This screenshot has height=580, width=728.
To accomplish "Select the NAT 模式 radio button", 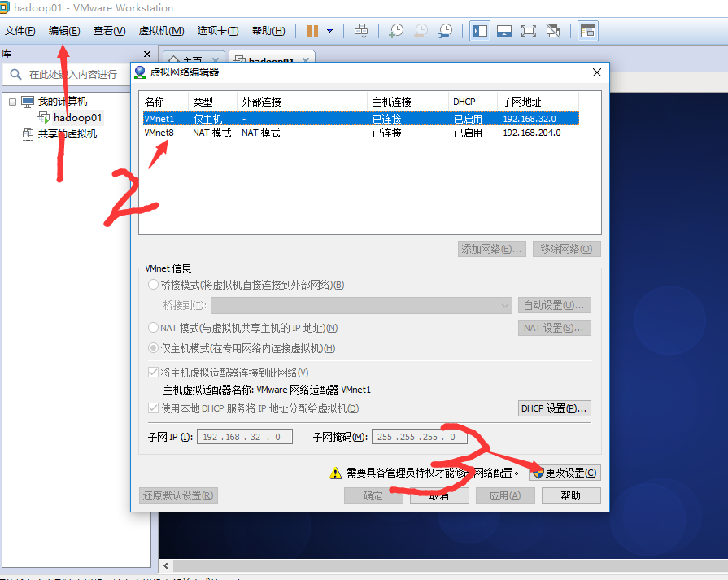I will (x=153, y=328).
